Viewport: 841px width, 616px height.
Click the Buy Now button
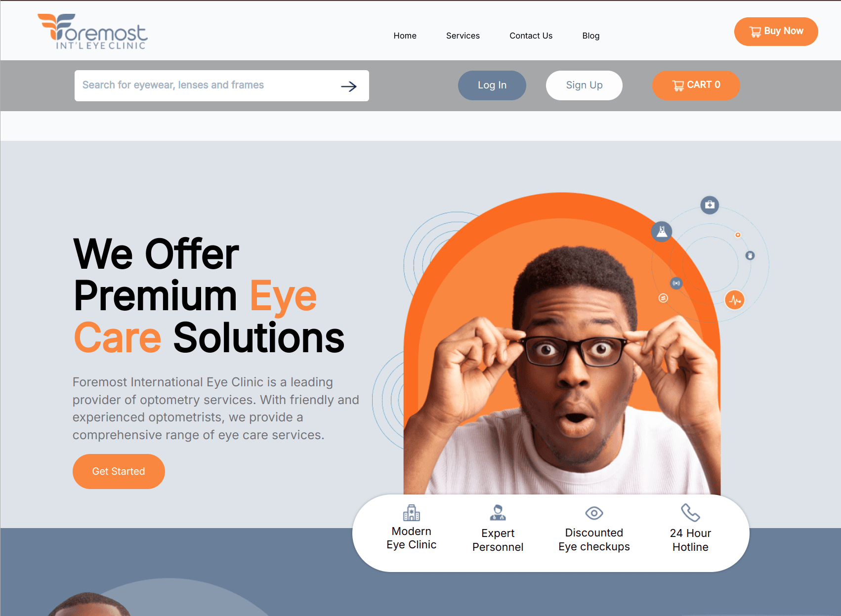776,32
